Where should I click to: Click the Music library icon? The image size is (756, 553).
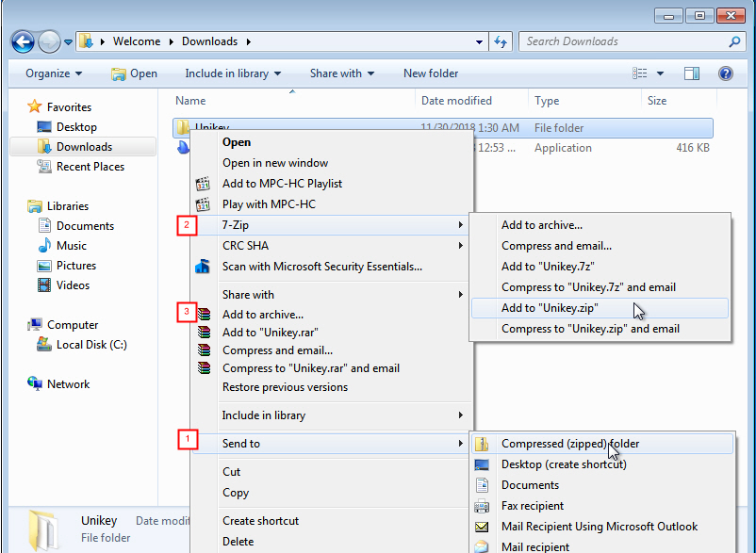point(44,246)
